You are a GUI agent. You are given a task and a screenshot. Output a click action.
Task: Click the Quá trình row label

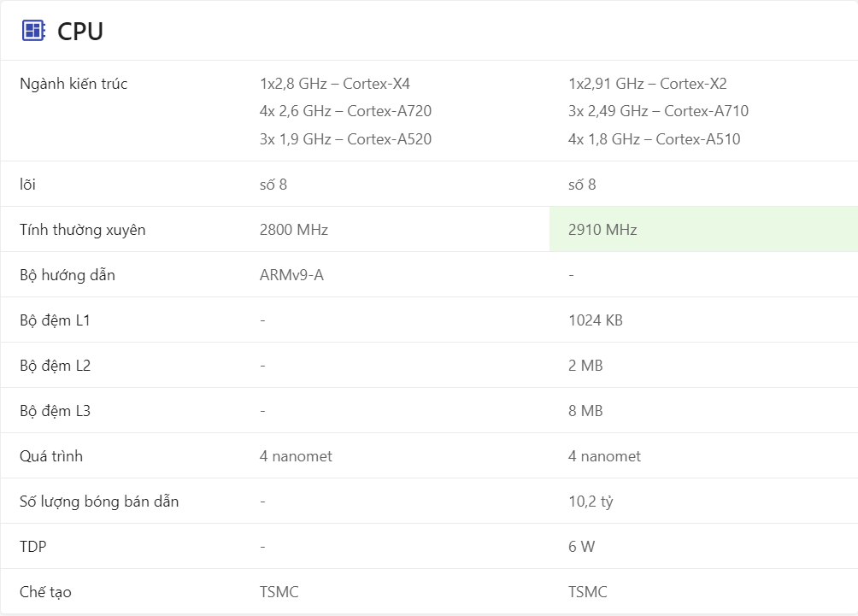point(51,456)
